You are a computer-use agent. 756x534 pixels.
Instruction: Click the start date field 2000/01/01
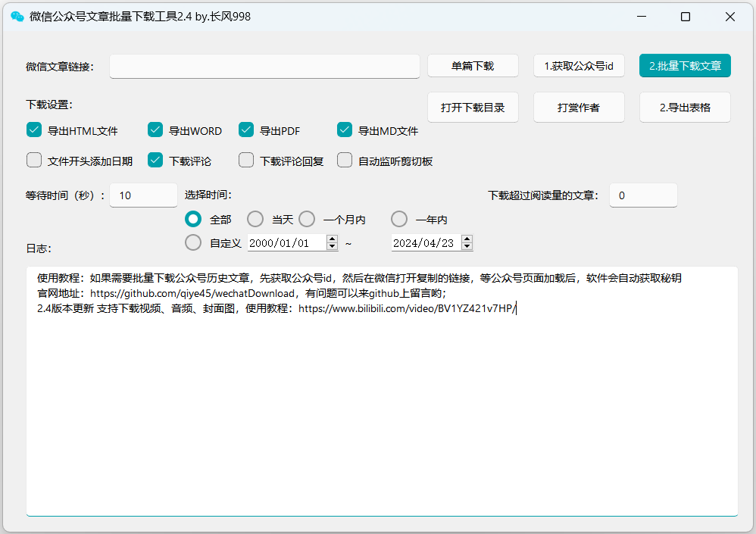286,243
